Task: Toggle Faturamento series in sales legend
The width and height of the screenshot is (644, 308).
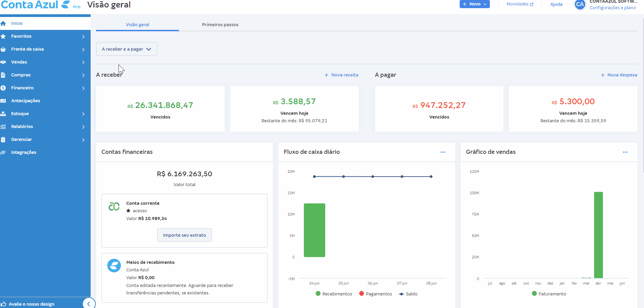Action: tap(549, 294)
